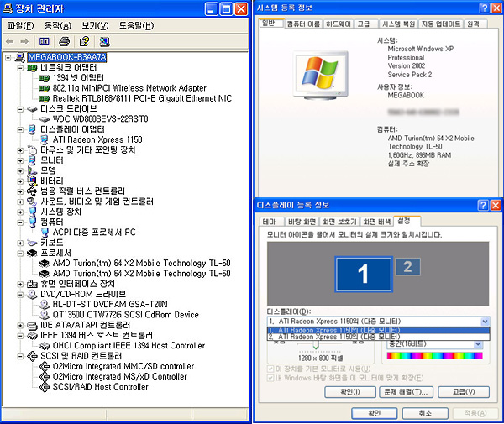Open the 동작(A) menu
Screen dimensions: 504x424
(58, 25)
